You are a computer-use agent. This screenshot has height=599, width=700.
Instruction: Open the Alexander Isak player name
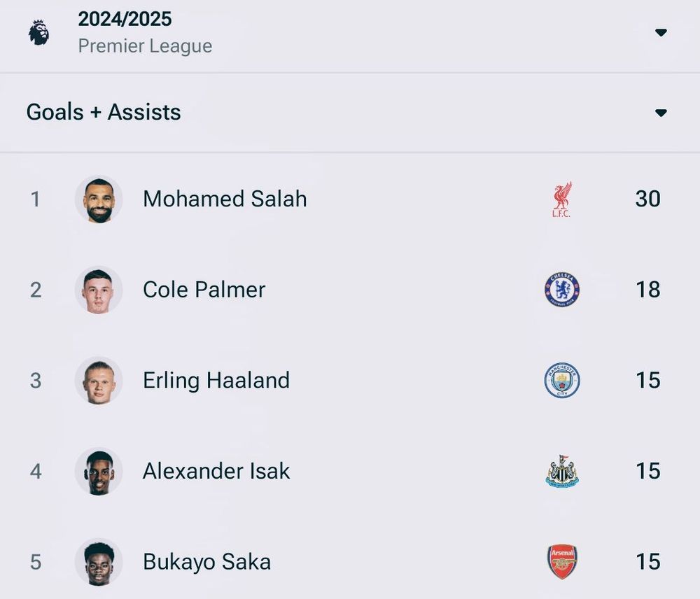click(x=216, y=472)
